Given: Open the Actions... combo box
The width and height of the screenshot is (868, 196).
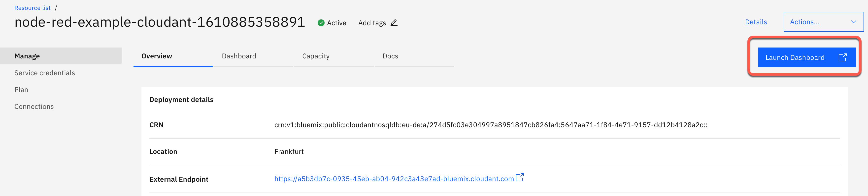Looking at the screenshot, I should pos(824,22).
